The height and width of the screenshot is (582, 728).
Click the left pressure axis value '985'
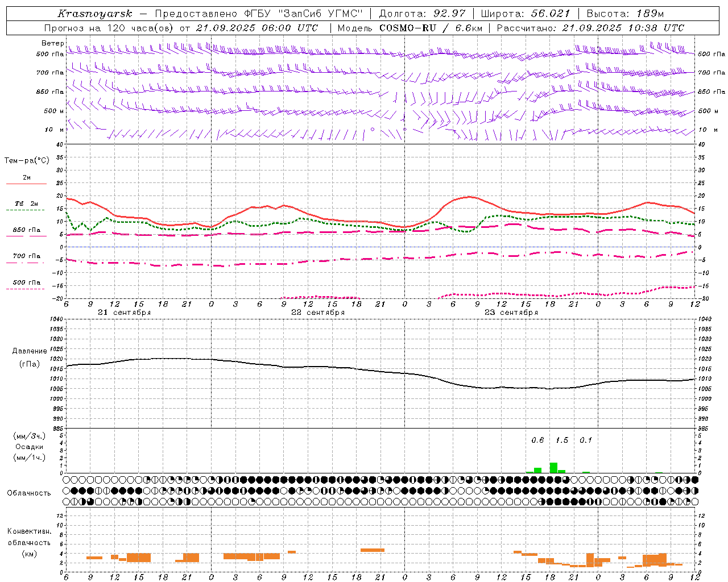point(58,429)
